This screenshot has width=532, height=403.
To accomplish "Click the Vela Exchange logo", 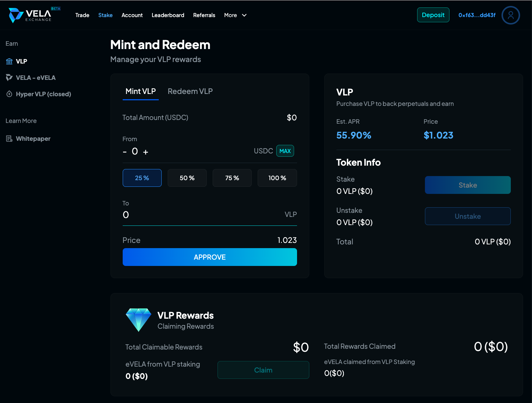I will click(30, 15).
